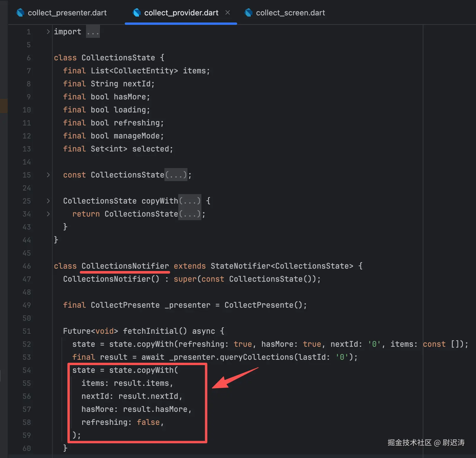Viewport: 476px width, 458px height.
Task: Click 'fetchInitial()' method name
Action: [x=155, y=331]
